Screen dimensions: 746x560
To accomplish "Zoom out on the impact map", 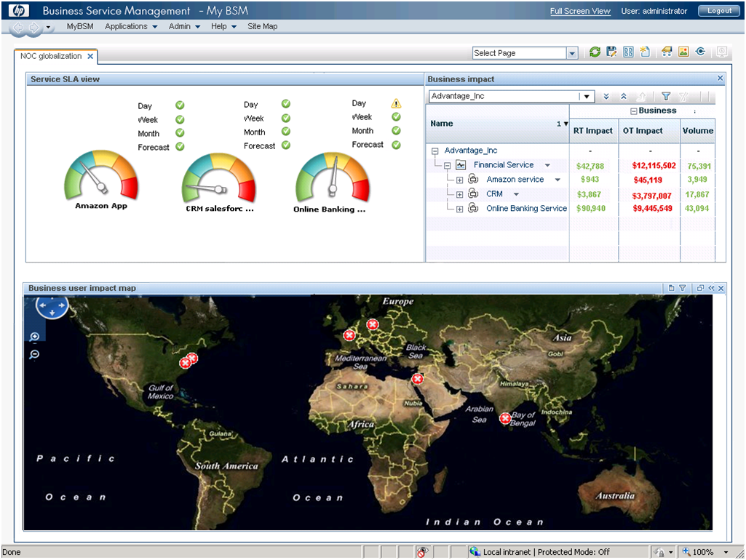I will coord(34,355).
